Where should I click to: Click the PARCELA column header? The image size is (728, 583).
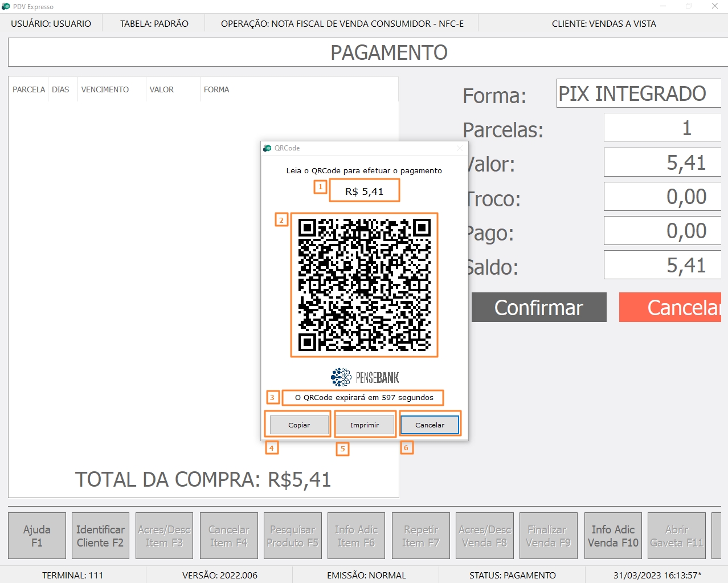pyautogui.click(x=28, y=89)
